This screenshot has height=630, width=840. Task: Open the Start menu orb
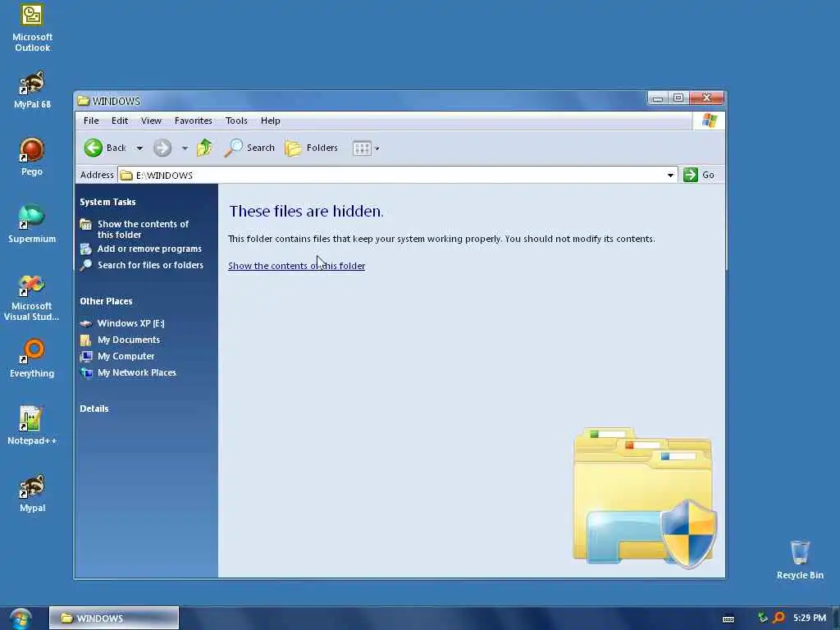21,619
